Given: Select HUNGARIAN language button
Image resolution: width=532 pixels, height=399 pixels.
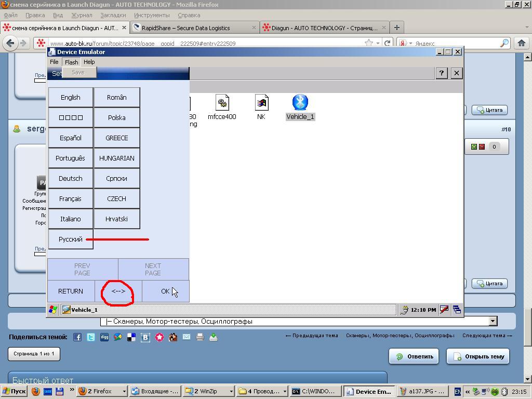Looking at the screenshot, I should pyautogui.click(x=117, y=158).
